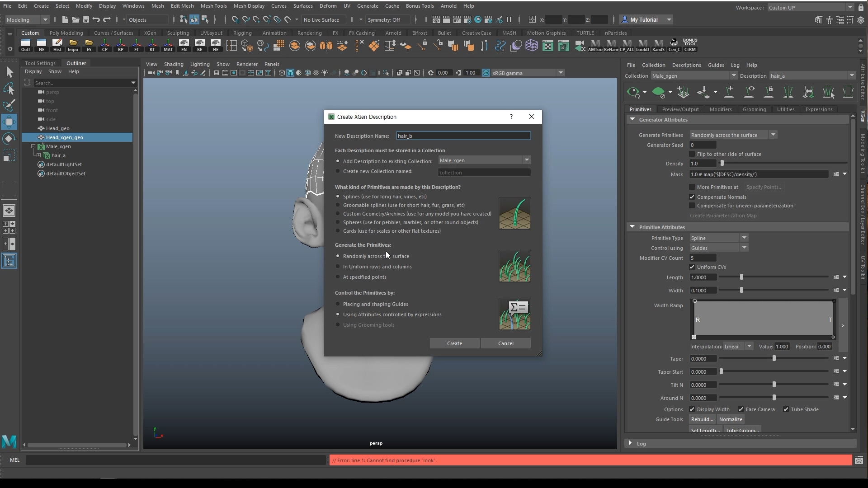Cancel the Create XGen Description dialog
Screen dimensions: 868x488
click(505, 343)
